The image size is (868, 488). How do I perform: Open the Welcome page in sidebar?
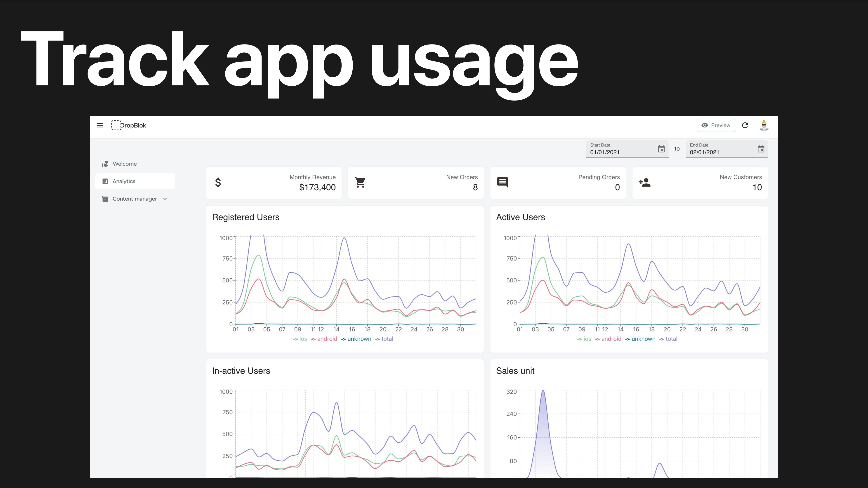[124, 164]
